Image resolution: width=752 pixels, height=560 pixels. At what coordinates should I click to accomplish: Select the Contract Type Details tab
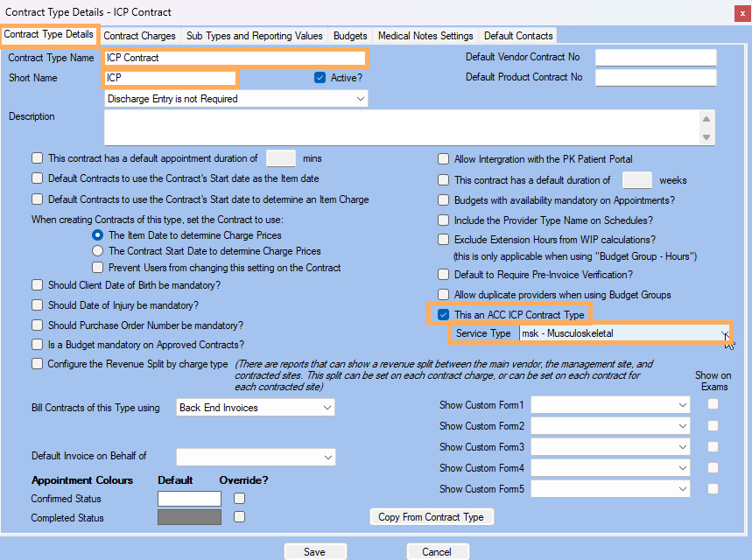[49, 34]
